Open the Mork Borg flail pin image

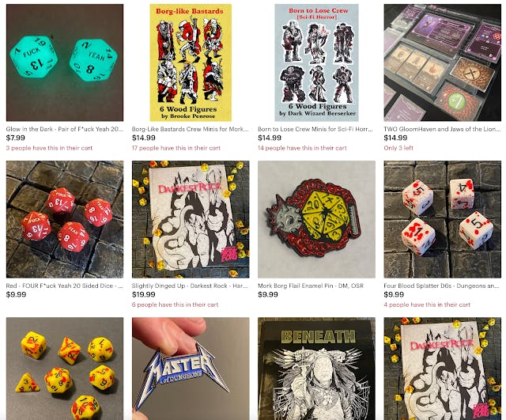[x=316, y=219]
